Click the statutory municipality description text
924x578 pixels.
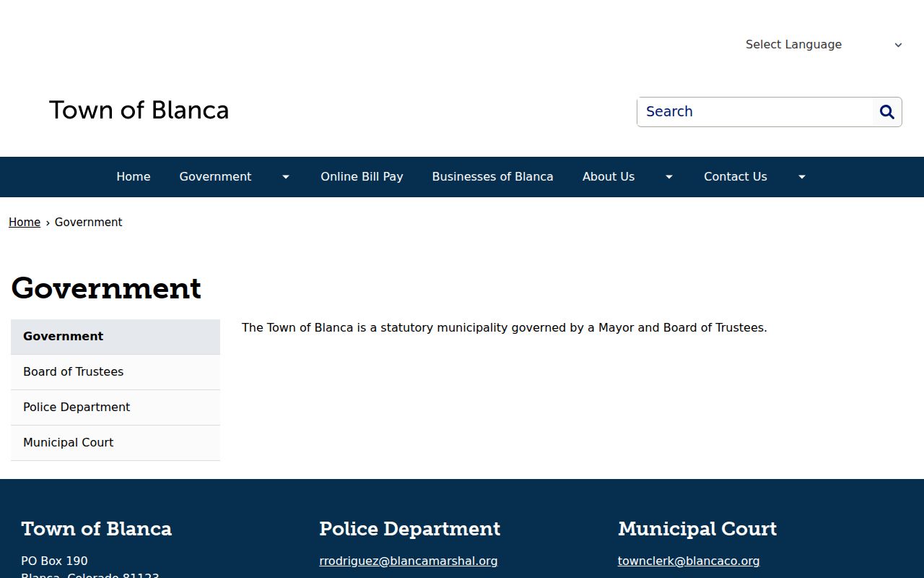[x=505, y=328]
